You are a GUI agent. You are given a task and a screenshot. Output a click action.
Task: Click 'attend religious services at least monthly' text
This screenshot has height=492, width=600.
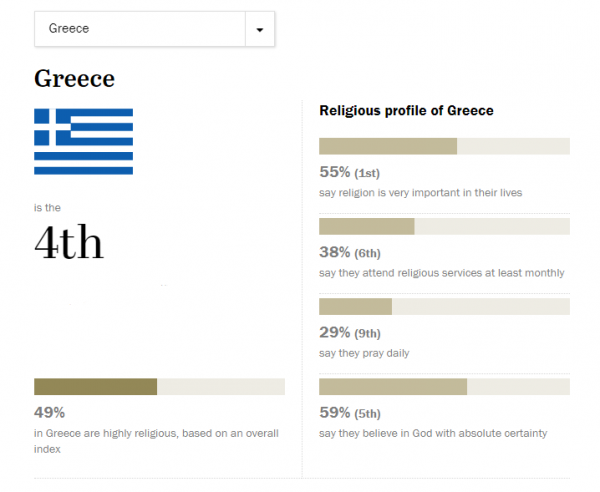(x=441, y=272)
